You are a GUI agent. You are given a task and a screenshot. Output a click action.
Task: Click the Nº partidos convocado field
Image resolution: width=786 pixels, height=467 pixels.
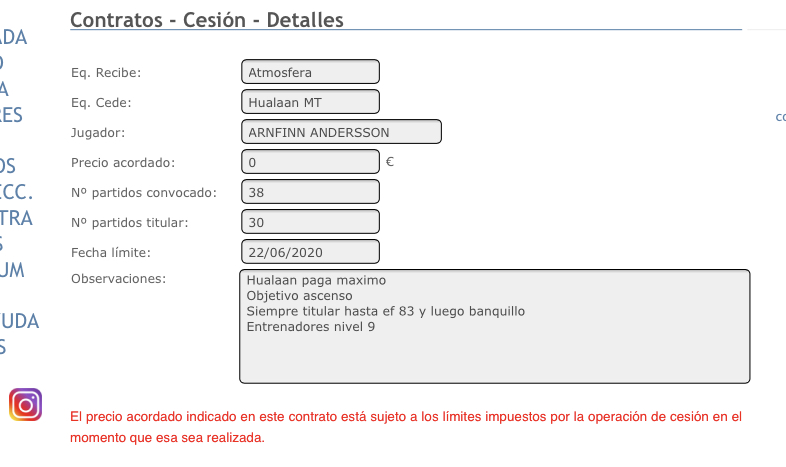point(310,192)
